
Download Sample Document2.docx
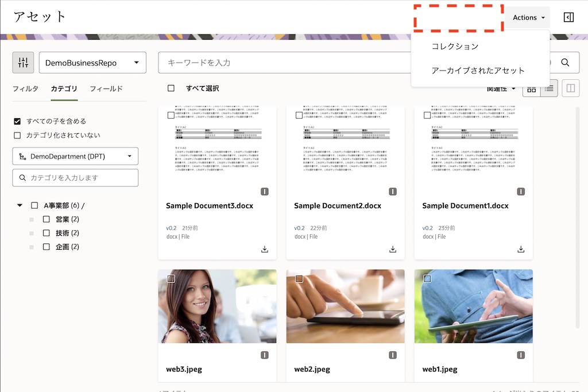tap(393, 249)
